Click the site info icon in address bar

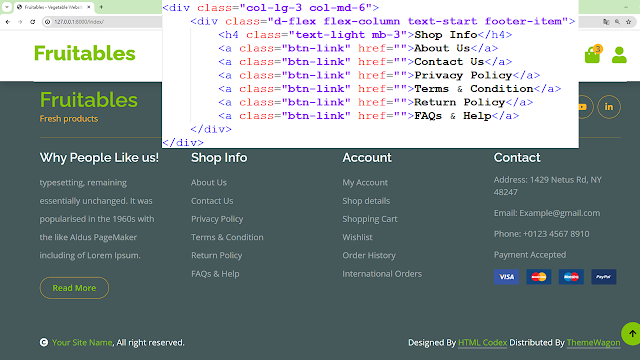point(48,22)
